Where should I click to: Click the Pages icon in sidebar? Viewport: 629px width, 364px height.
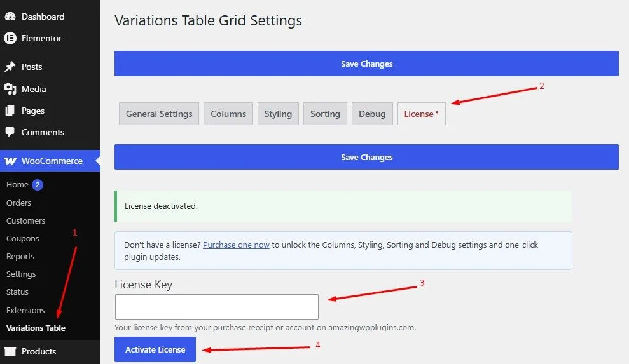coord(10,111)
